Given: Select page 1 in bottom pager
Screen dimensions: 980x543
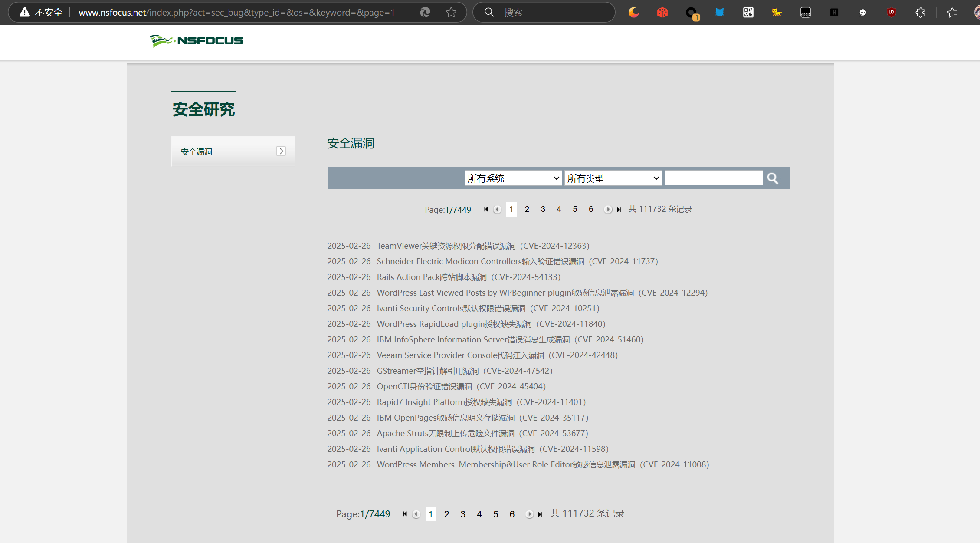Looking at the screenshot, I should tap(431, 514).
